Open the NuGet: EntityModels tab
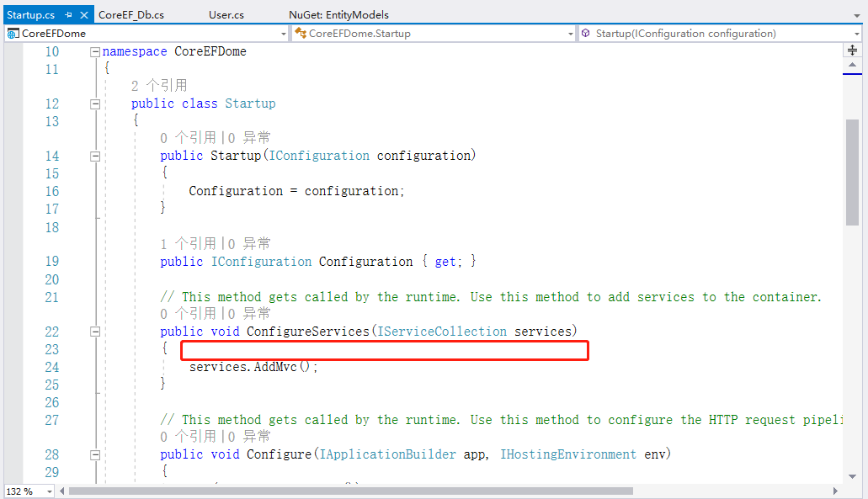The height and width of the screenshot is (499, 868). [x=338, y=15]
